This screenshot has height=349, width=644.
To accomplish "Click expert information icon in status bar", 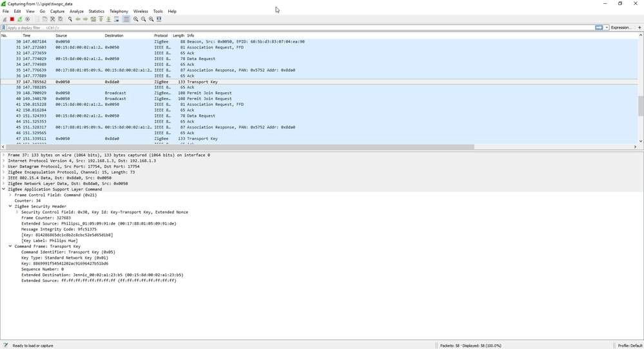I will coord(6,346).
